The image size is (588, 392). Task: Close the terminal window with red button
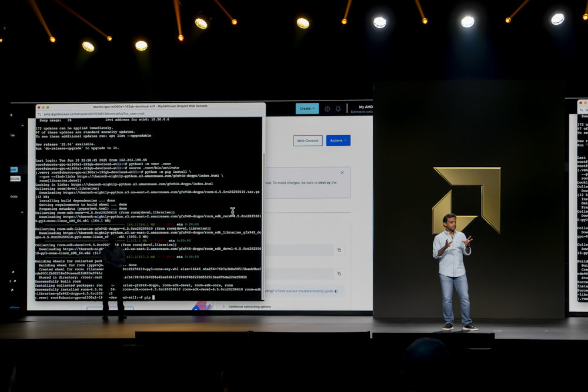click(x=39, y=108)
